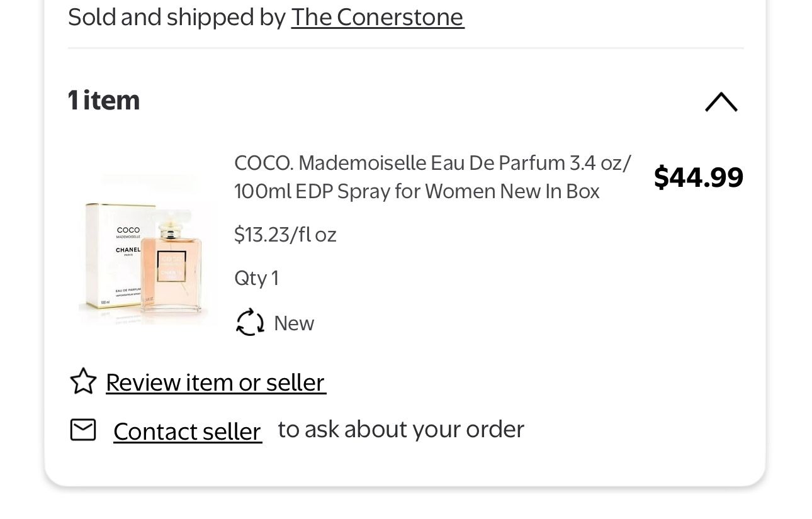Click the 'to ask about your order' text
This screenshot has height=519, width=812.
point(400,430)
